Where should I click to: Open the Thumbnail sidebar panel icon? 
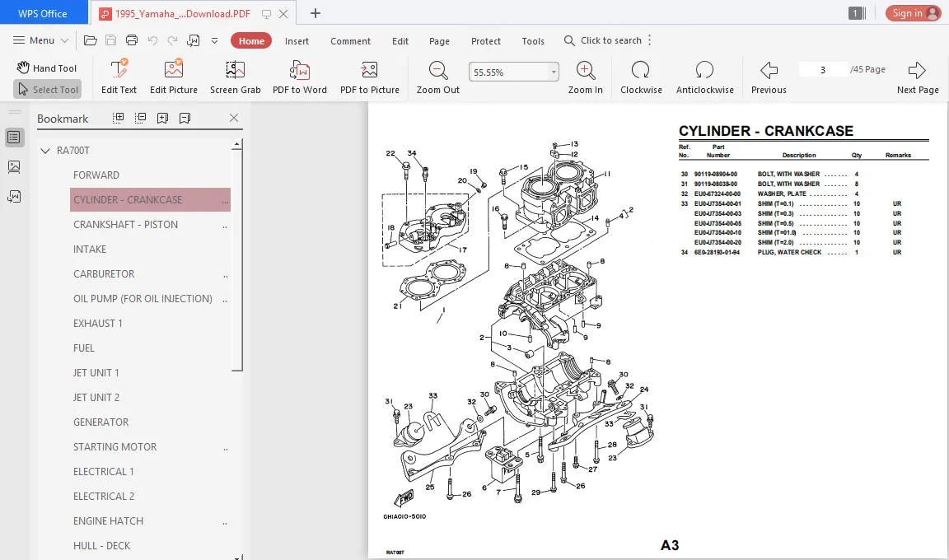14,167
